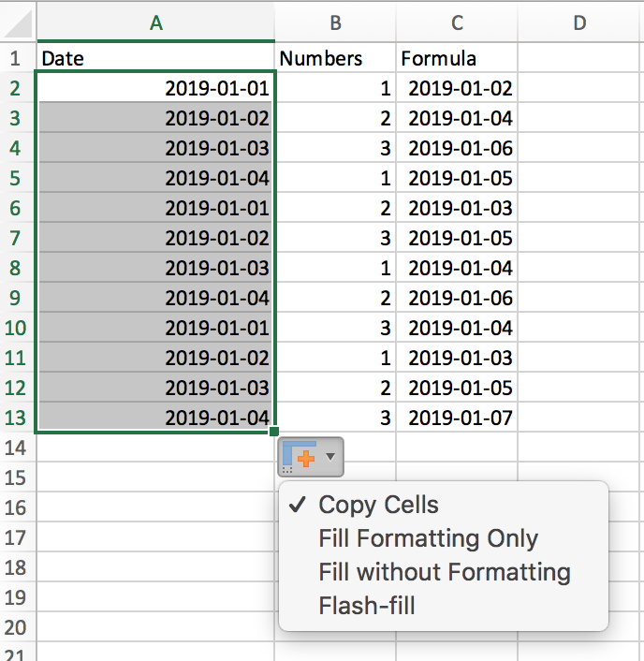Select Fill without Formatting option
The image size is (644, 661).
pos(444,572)
